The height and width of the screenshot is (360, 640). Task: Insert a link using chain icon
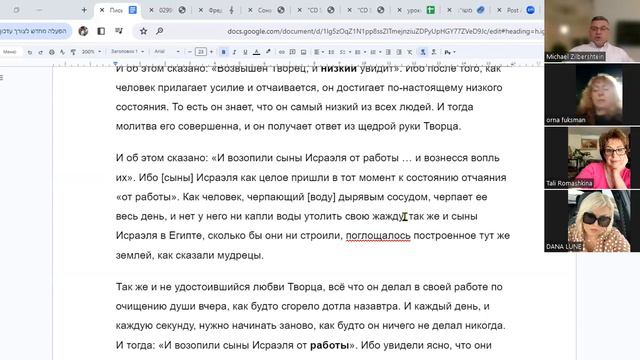[282, 52]
